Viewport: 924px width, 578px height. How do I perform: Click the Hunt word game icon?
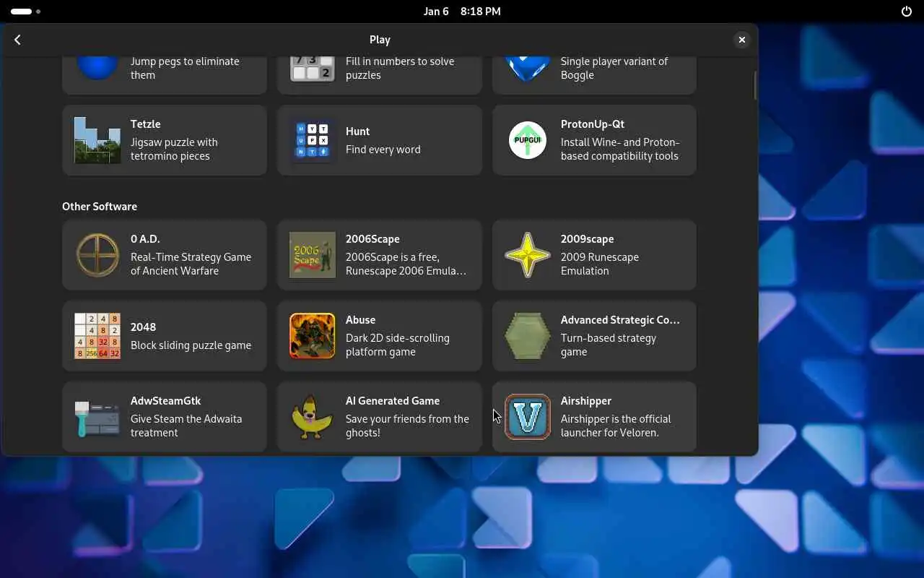pyautogui.click(x=313, y=140)
